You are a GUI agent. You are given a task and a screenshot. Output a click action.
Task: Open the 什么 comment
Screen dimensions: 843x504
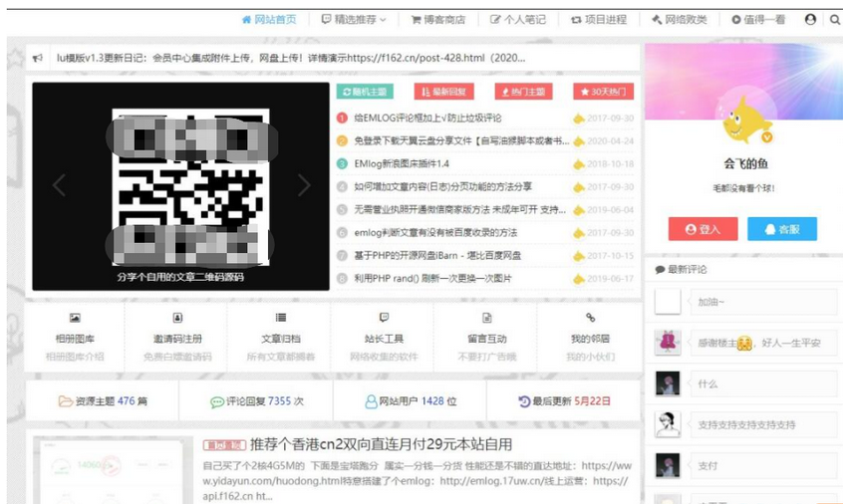tap(763, 383)
